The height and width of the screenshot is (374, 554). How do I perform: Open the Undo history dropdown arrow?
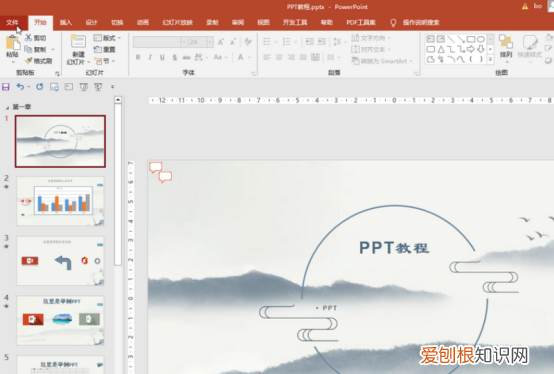(x=29, y=87)
